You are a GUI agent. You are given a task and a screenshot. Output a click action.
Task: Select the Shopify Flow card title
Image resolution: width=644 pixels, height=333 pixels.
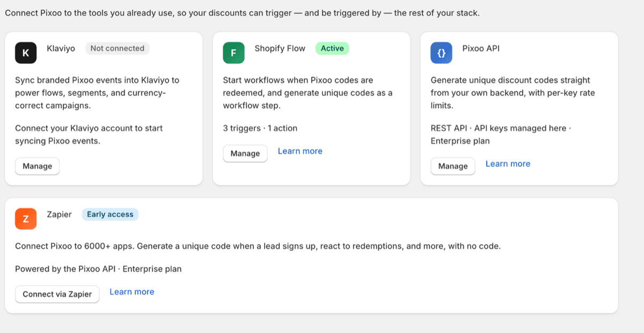coord(280,48)
